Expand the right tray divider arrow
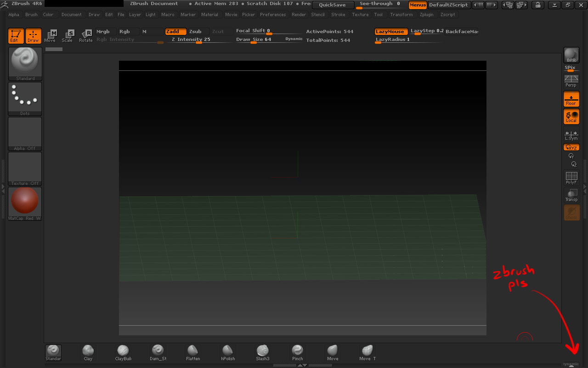 pyautogui.click(x=585, y=189)
